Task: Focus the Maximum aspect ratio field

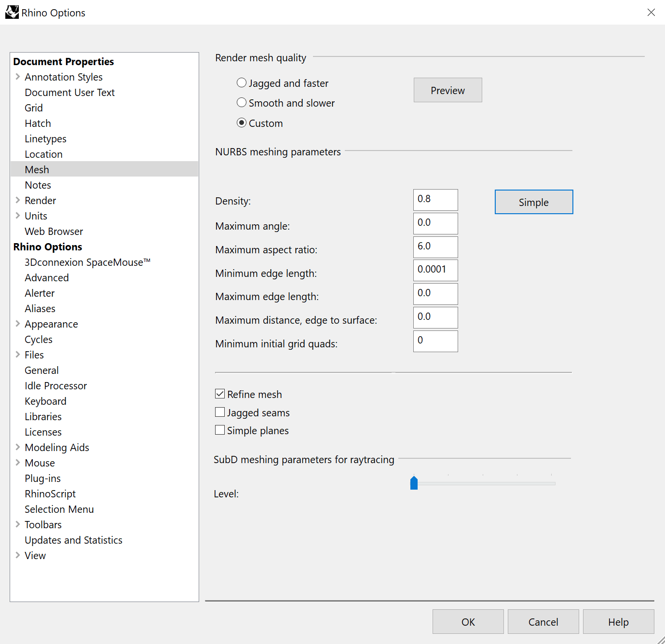Action: pos(435,247)
